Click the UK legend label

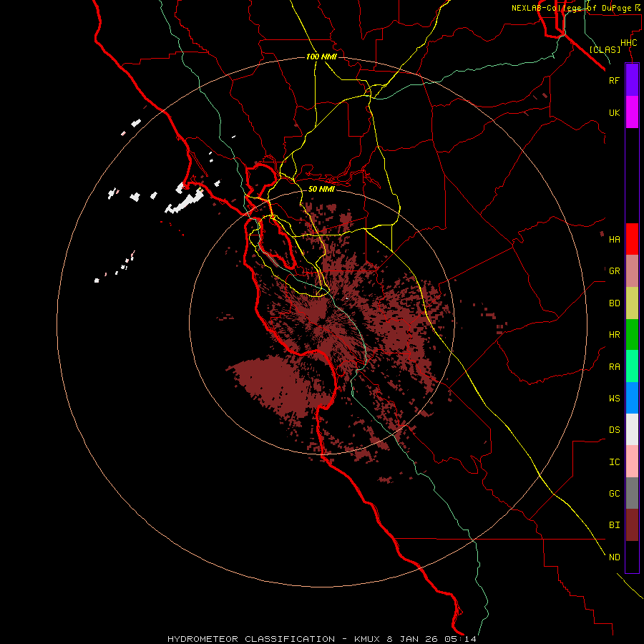614,112
